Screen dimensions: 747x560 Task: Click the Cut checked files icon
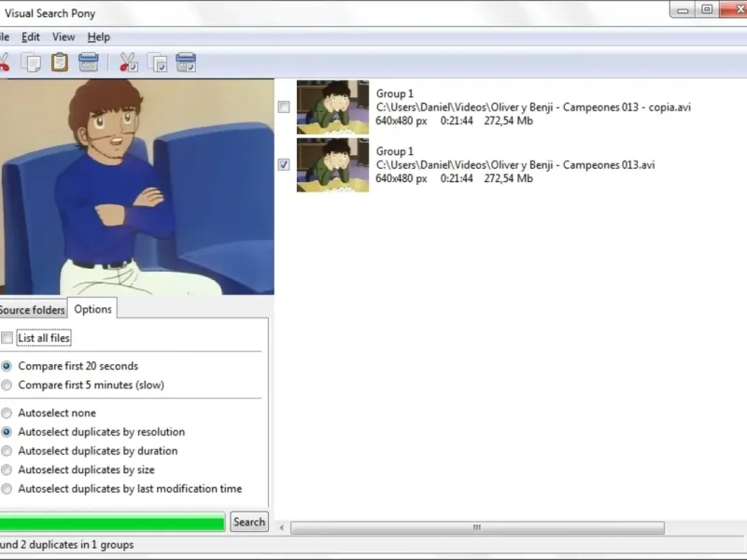click(128, 63)
